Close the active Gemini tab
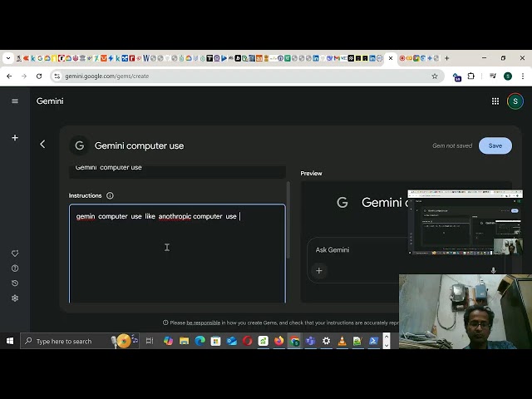The height and width of the screenshot is (399, 532). tap(391, 58)
